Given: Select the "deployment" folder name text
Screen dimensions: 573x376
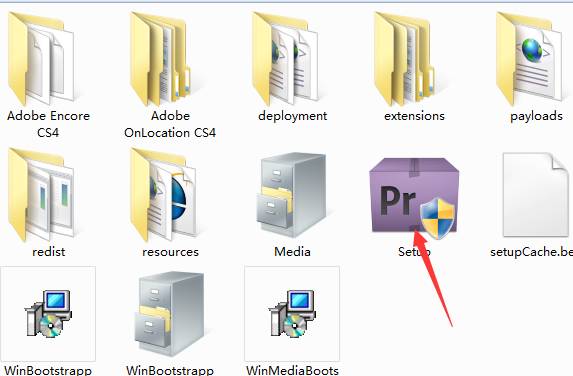Looking at the screenshot, I should pyautogui.click(x=292, y=116).
